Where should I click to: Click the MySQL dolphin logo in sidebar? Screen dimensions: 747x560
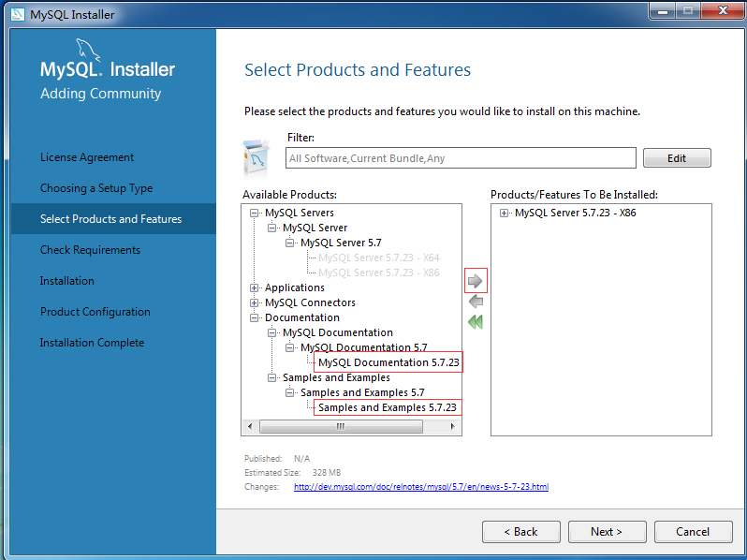pos(89,50)
